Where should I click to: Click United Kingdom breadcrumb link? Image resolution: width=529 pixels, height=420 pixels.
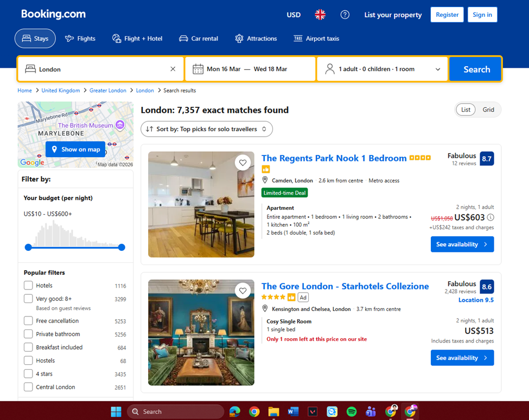click(61, 91)
